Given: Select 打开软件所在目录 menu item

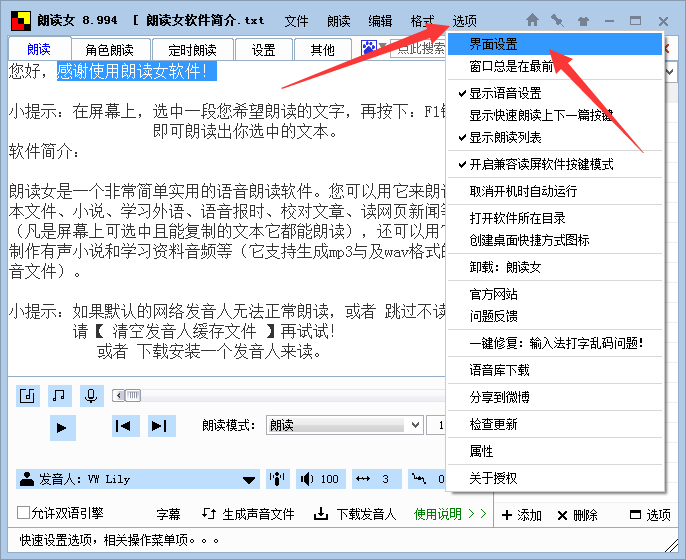Looking at the screenshot, I should (555, 218).
